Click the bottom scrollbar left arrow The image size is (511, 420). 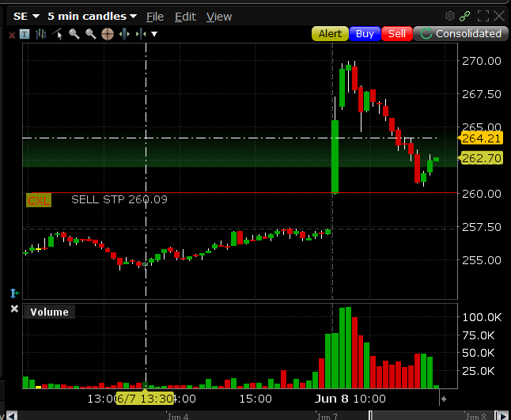click(12, 416)
